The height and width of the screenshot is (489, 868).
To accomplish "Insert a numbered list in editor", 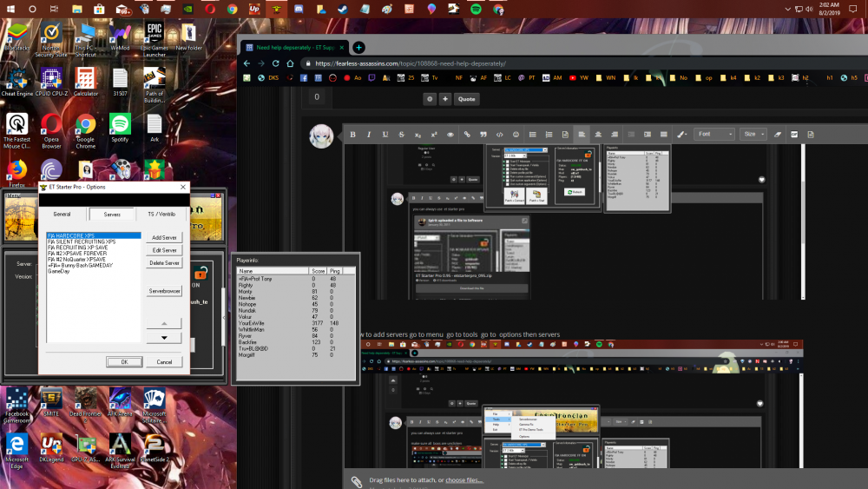I will [x=549, y=135].
